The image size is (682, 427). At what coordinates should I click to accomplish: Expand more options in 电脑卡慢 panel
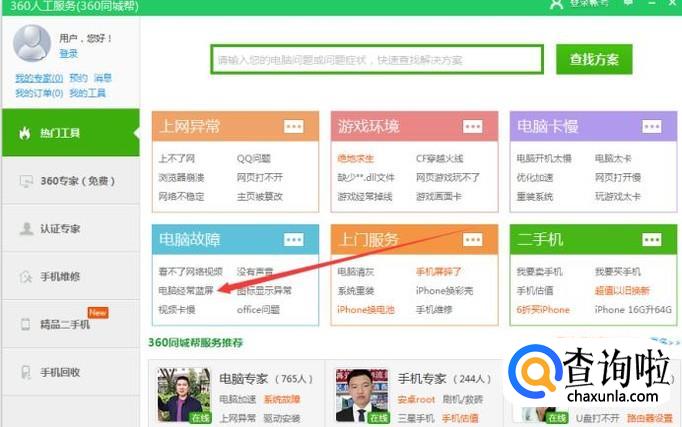click(x=651, y=126)
